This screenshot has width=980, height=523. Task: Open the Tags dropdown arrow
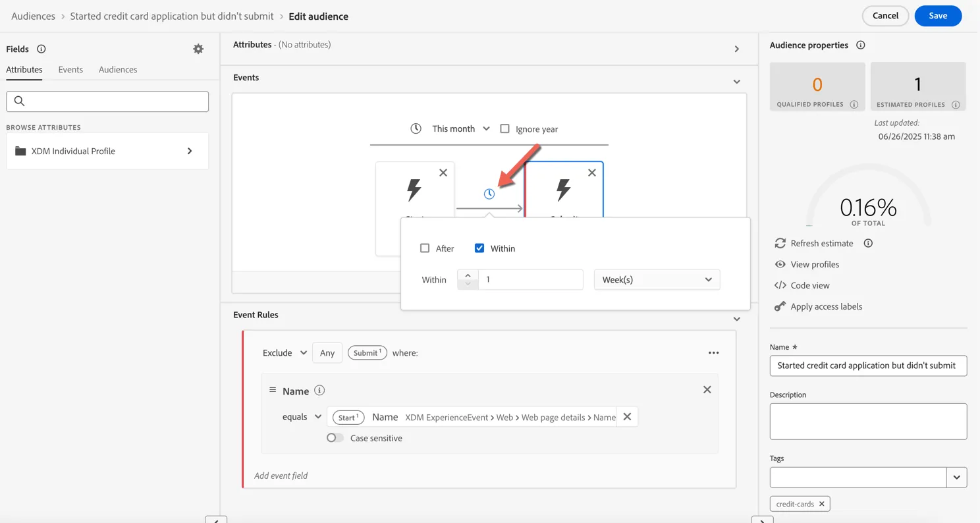(x=956, y=478)
